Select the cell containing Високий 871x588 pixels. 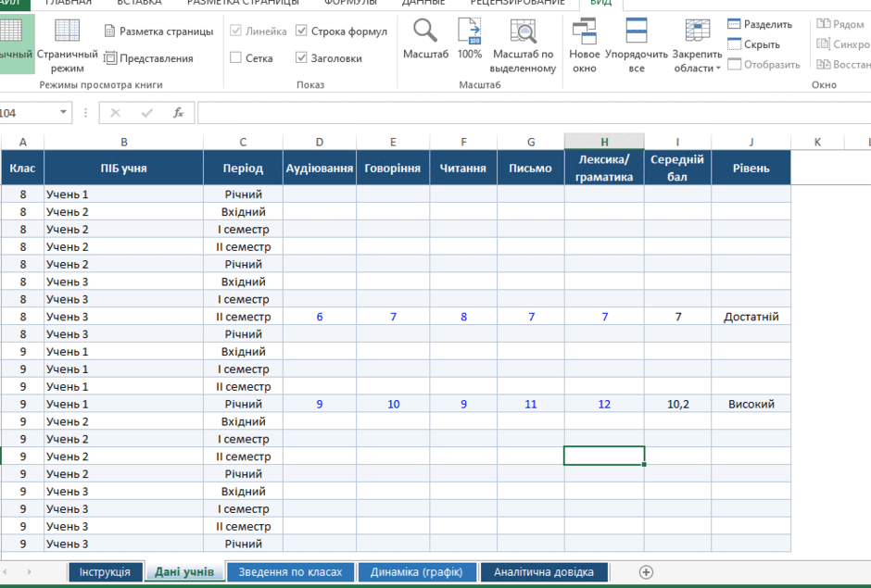point(751,404)
